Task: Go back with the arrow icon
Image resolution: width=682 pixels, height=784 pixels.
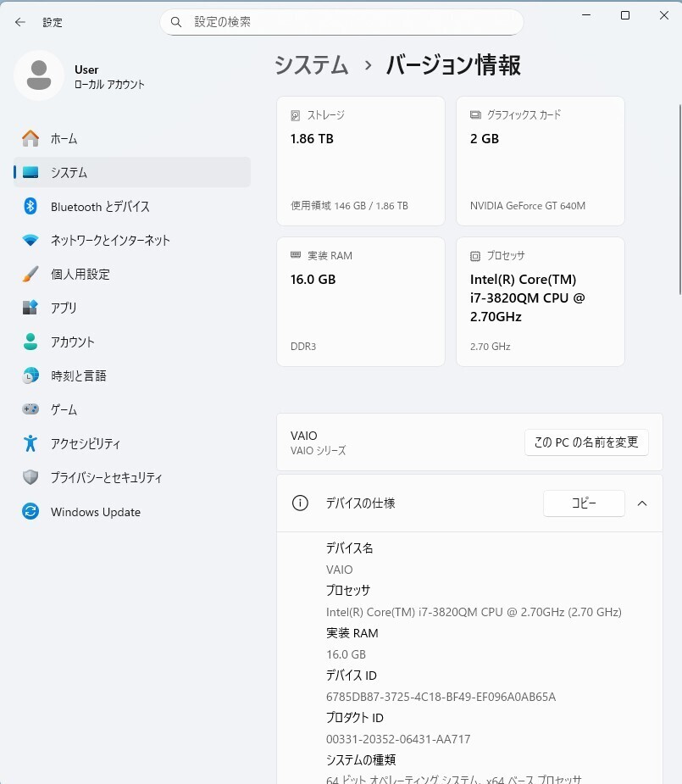Action: tap(20, 22)
